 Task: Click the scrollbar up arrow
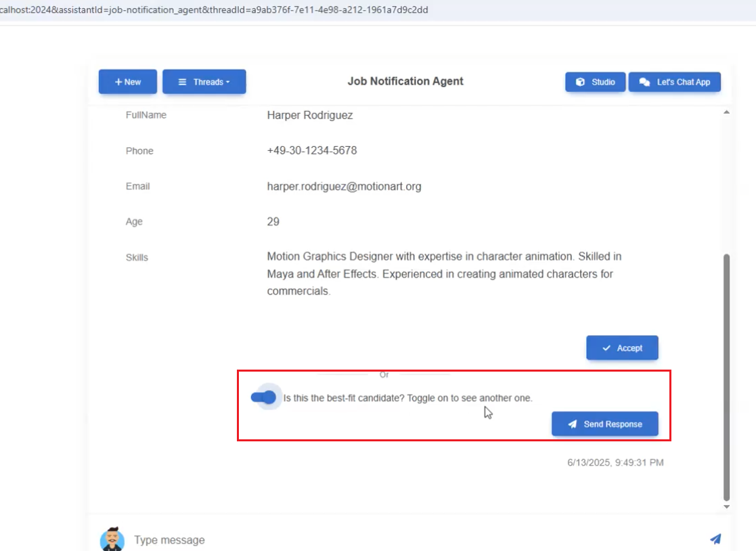point(727,112)
